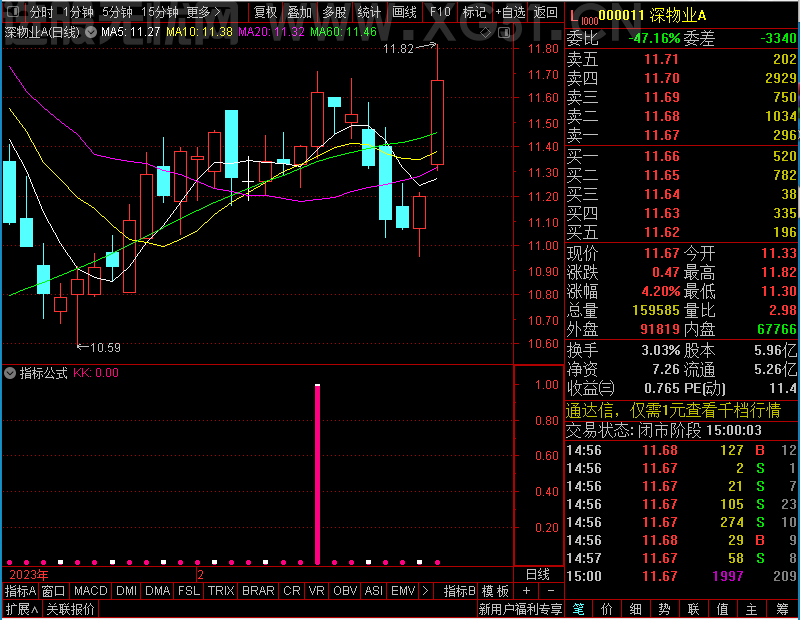800x620 pixels.
Task: Activate the 画线 drawing tool
Action: pyautogui.click(x=404, y=12)
